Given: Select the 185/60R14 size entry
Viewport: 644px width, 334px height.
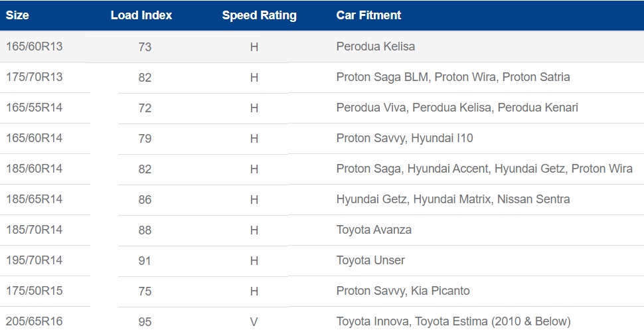Looking at the screenshot, I should tap(35, 169).
